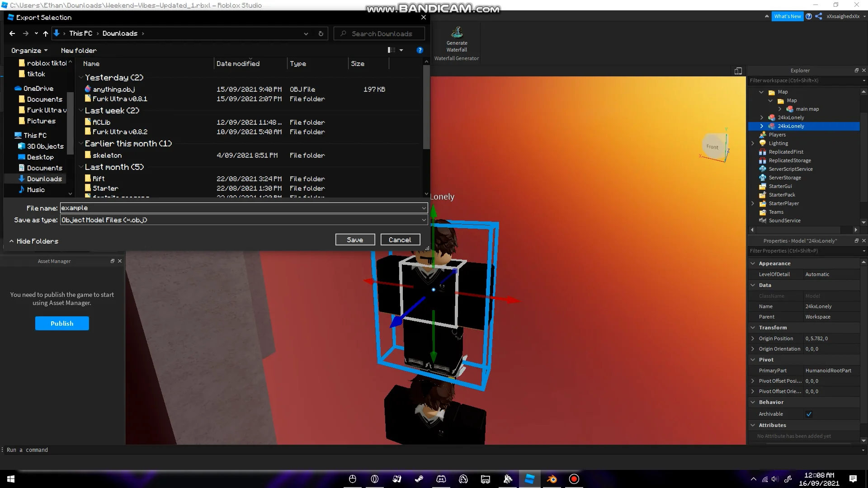
Task: Open help in Export Selection dialog
Action: tap(420, 50)
